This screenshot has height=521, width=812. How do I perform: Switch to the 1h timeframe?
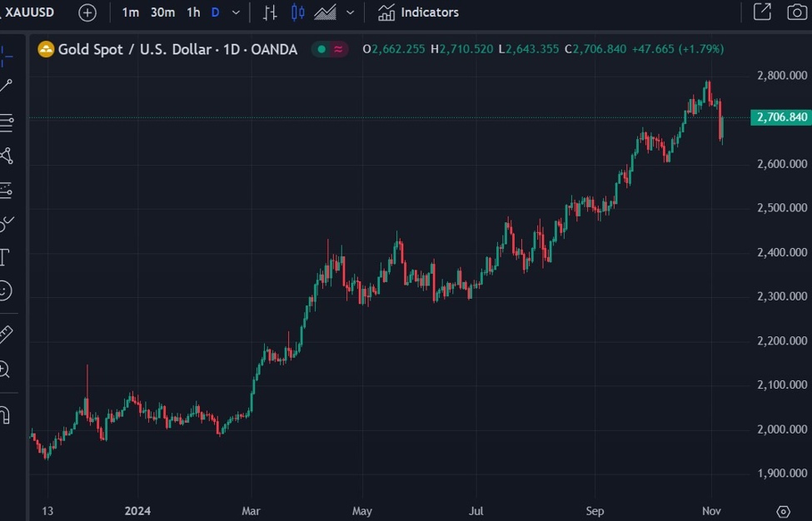point(193,12)
